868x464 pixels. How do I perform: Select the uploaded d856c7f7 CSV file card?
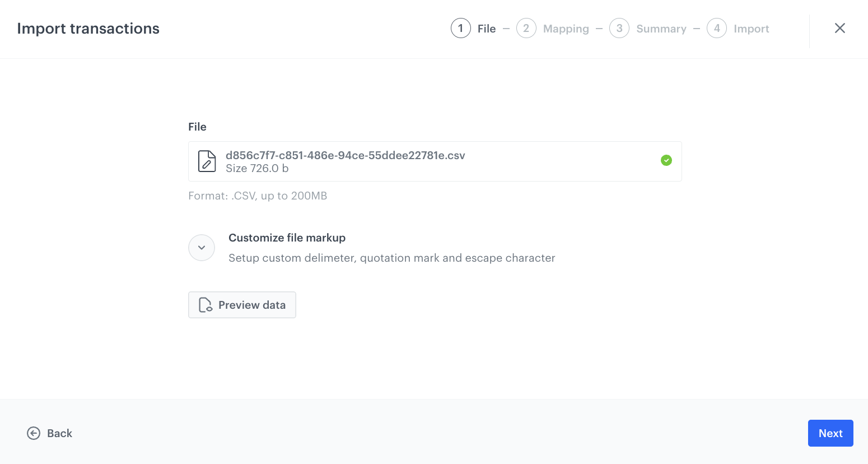click(x=435, y=161)
